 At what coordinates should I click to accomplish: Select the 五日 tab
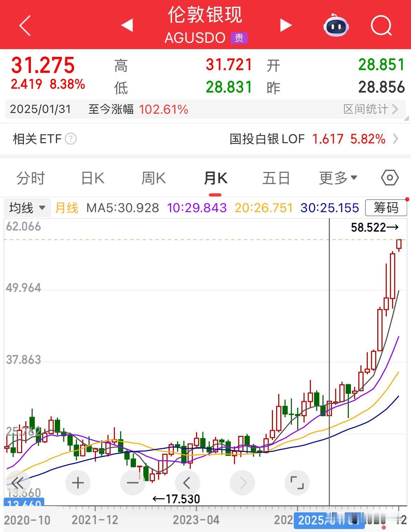(276, 178)
